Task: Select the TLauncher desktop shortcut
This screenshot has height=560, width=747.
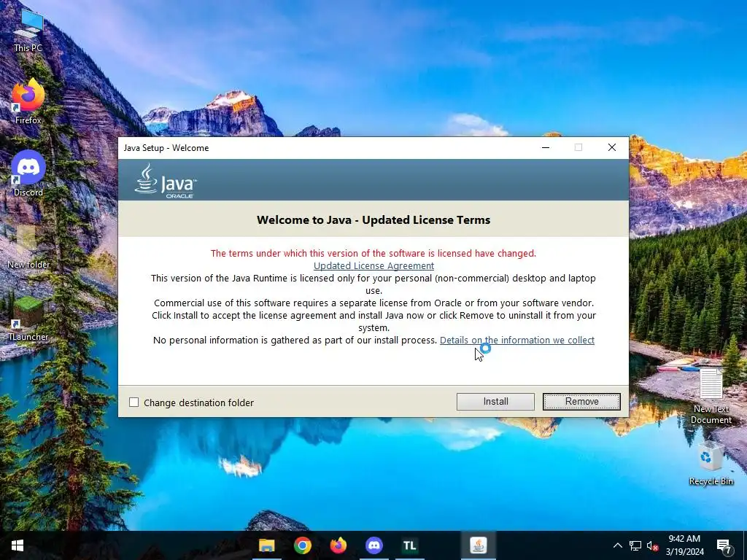Action: 28,318
